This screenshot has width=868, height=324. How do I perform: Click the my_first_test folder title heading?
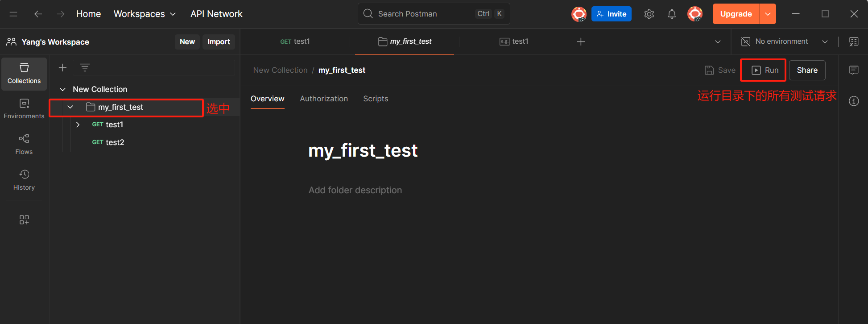[x=363, y=150]
